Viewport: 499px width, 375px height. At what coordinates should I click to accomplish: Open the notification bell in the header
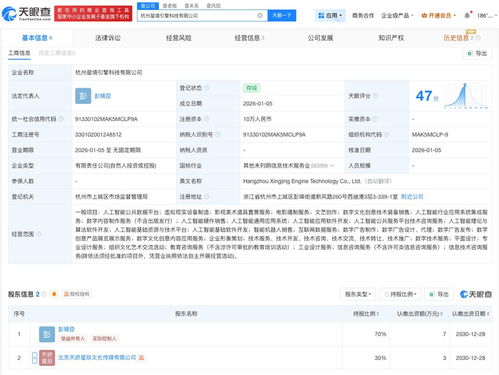pyautogui.click(x=467, y=15)
